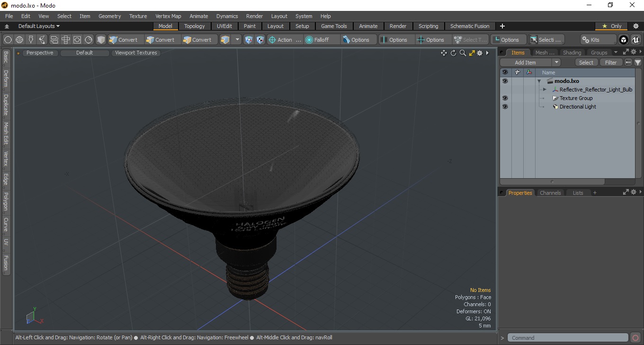Open the layout settings gear icon
This screenshot has height=345, width=644.
pyautogui.click(x=636, y=26)
